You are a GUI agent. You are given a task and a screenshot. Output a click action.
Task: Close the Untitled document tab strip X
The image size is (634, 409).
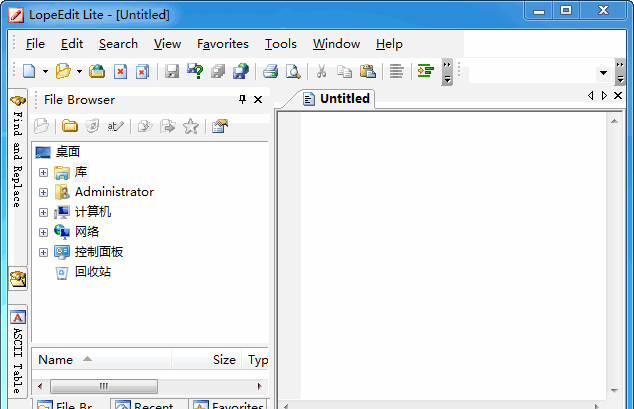[618, 95]
